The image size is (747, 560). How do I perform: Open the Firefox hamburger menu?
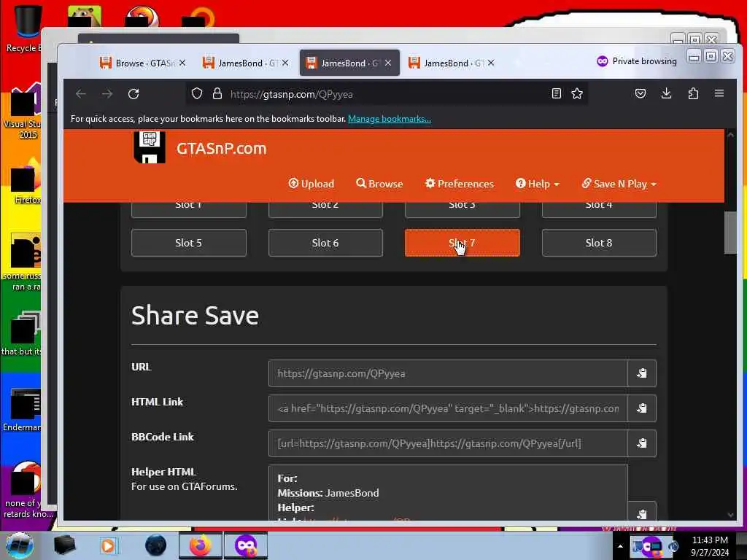719,93
